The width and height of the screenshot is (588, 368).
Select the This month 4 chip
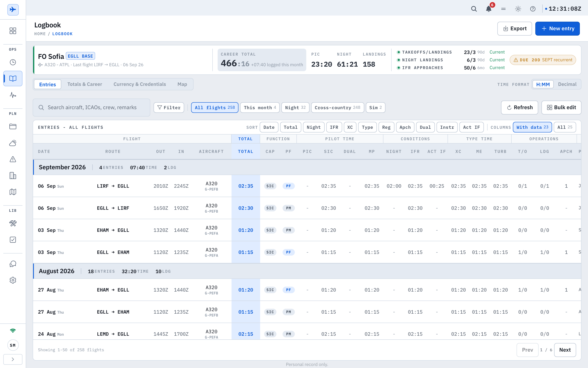click(x=260, y=107)
